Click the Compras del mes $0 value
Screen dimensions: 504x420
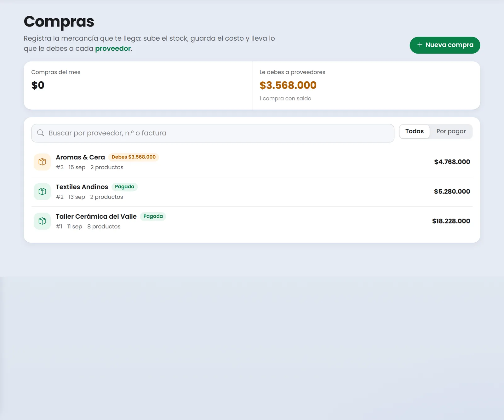point(38,85)
